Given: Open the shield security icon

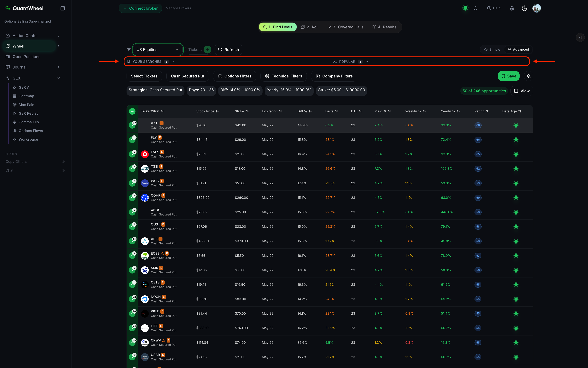Looking at the screenshot, I should 475,8.
